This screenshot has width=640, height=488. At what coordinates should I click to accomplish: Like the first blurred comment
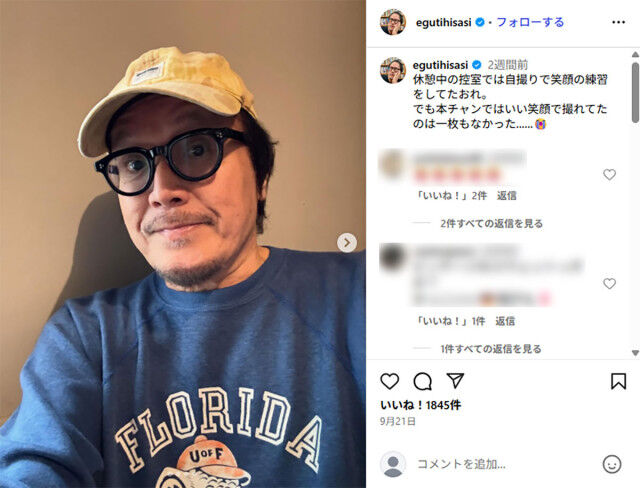pyautogui.click(x=609, y=175)
